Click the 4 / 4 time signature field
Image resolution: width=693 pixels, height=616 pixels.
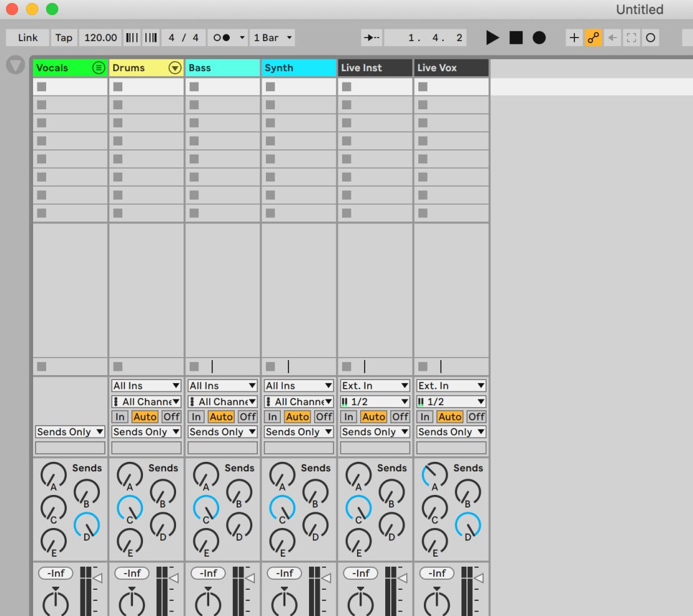click(x=184, y=37)
